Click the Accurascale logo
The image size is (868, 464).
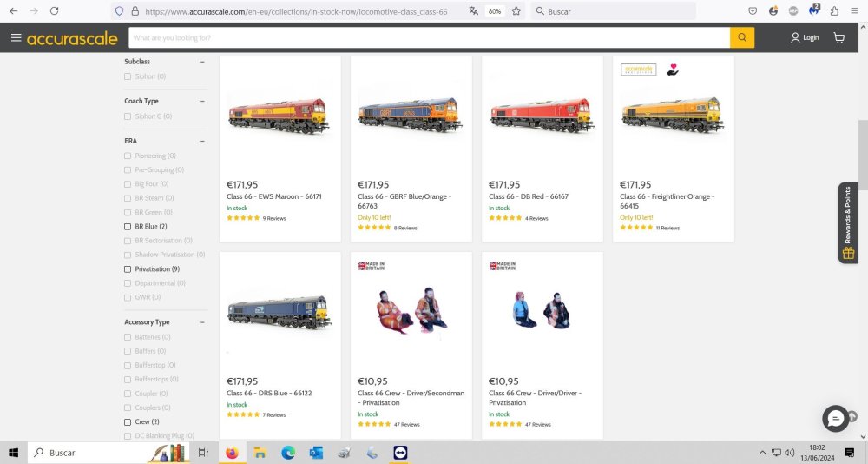(72, 38)
